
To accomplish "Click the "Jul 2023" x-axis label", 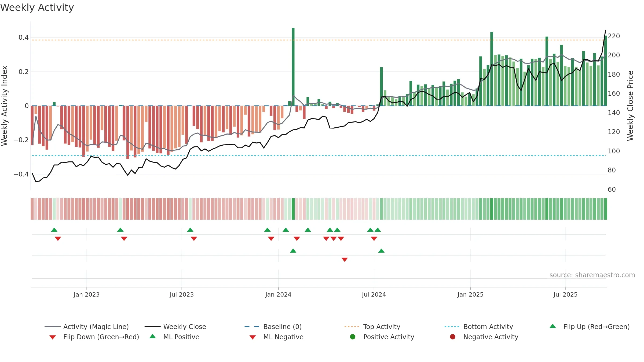I will 182,294.
